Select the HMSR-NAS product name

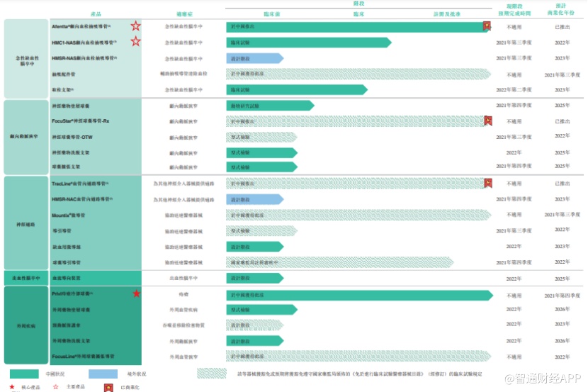pos(84,59)
